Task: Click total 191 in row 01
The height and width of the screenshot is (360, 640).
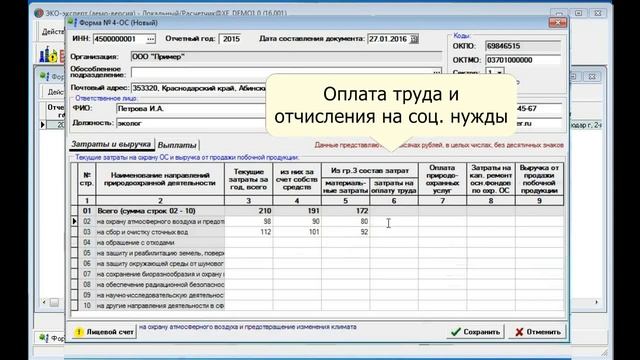Action: point(297,211)
